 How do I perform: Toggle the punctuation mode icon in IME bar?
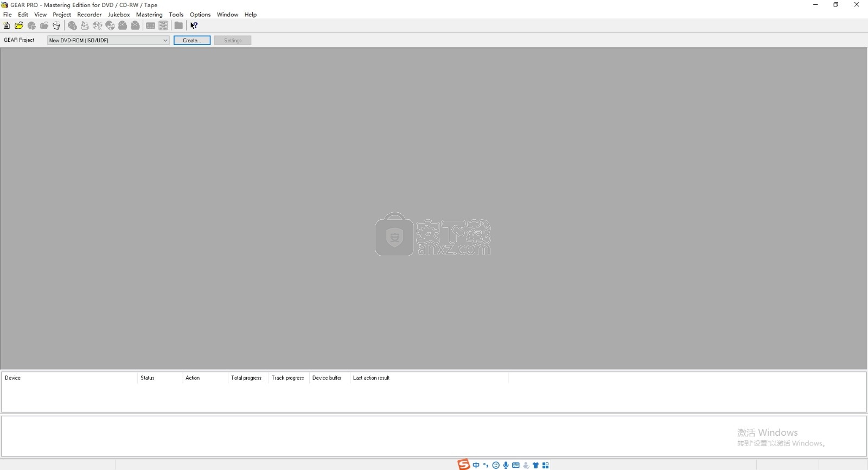(x=486, y=465)
